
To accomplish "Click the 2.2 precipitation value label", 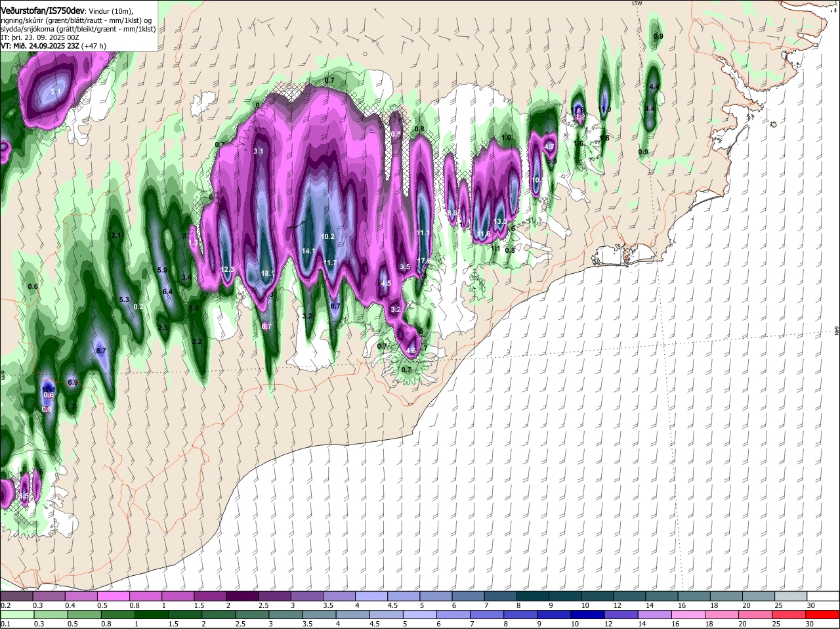I will pyautogui.click(x=197, y=341).
